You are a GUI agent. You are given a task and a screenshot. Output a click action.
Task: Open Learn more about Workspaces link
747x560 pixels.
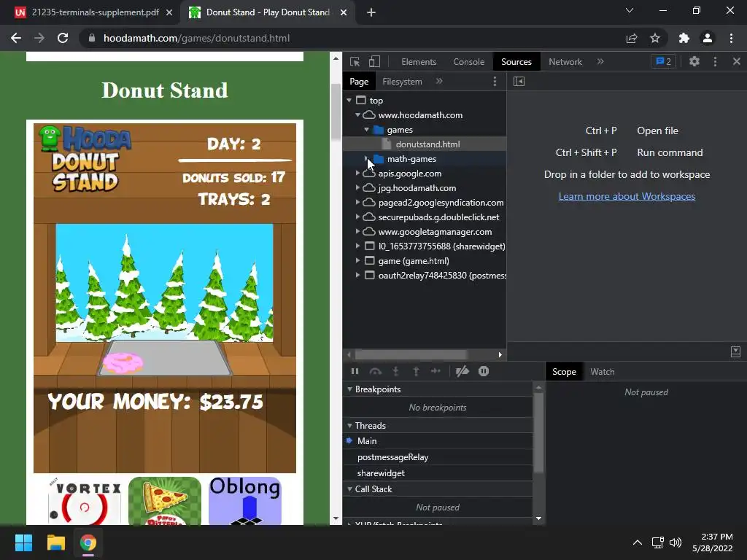(x=627, y=196)
